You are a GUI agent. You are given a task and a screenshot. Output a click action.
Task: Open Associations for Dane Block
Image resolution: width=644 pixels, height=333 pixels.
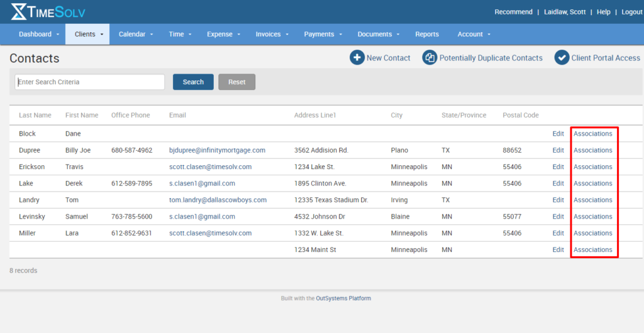tap(592, 134)
